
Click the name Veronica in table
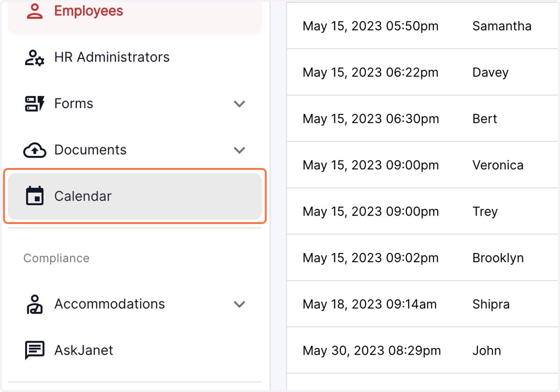coord(497,165)
